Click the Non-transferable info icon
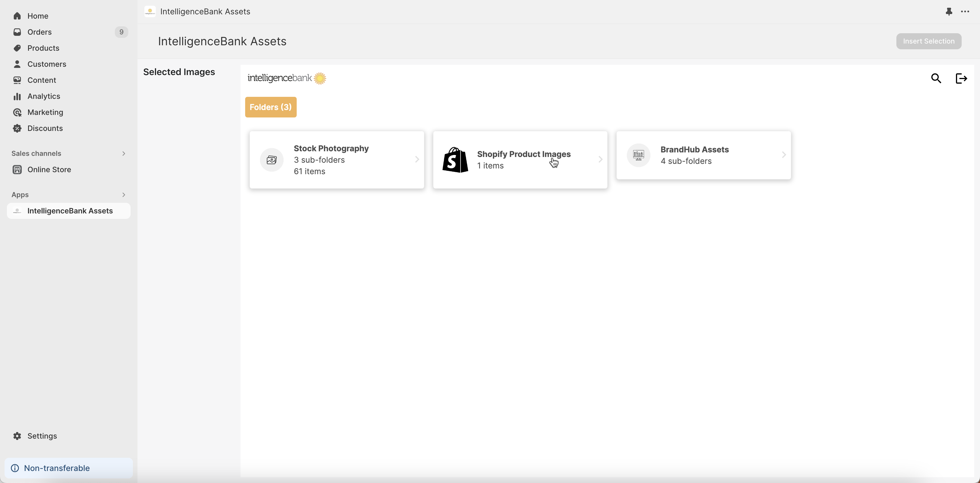Image resolution: width=980 pixels, height=483 pixels. [15, 468]
